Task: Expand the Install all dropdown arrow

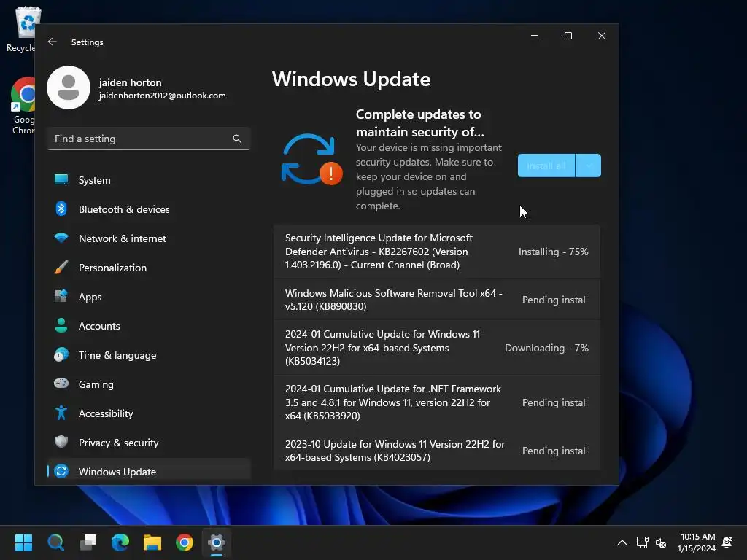Action: (x=589, y=166)
